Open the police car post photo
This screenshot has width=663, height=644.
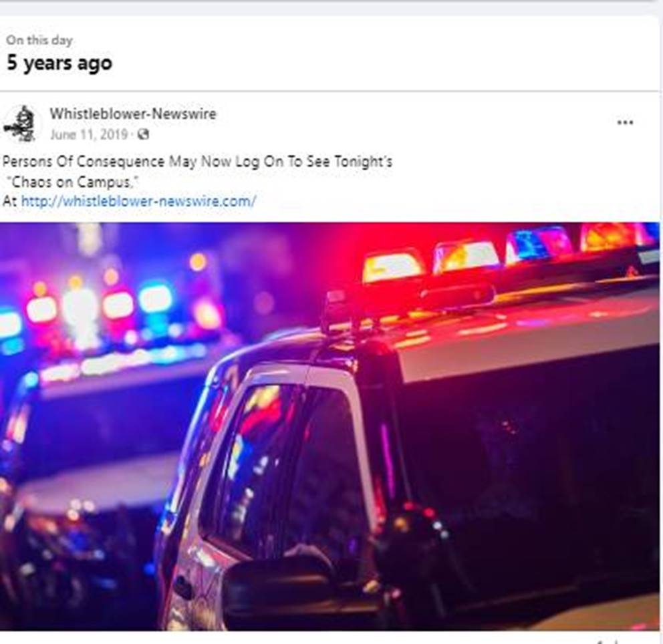[329, 426]
